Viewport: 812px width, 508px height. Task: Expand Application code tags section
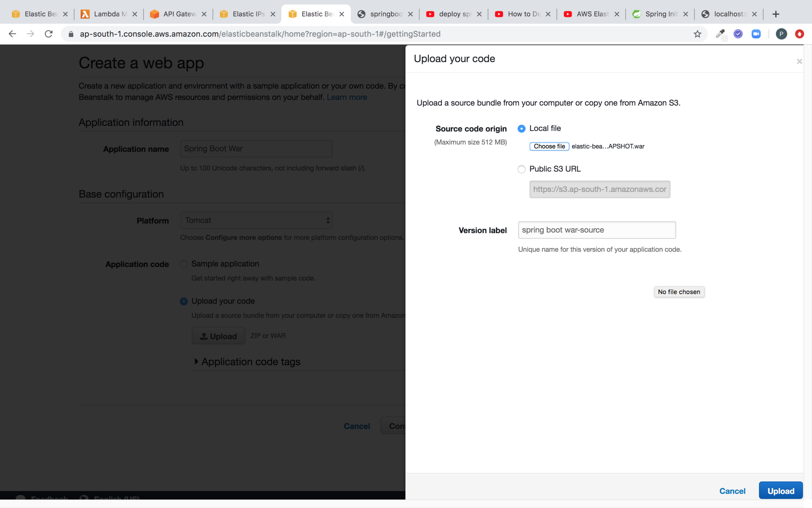coord(196,362)
